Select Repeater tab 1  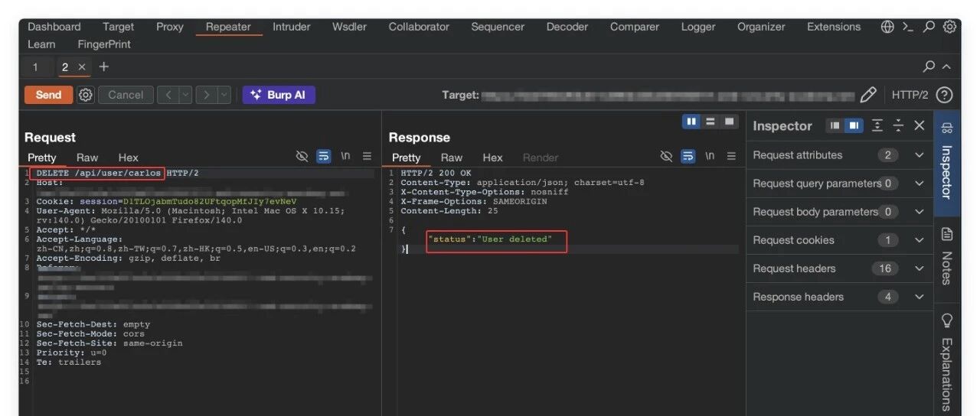click(35, 67)
